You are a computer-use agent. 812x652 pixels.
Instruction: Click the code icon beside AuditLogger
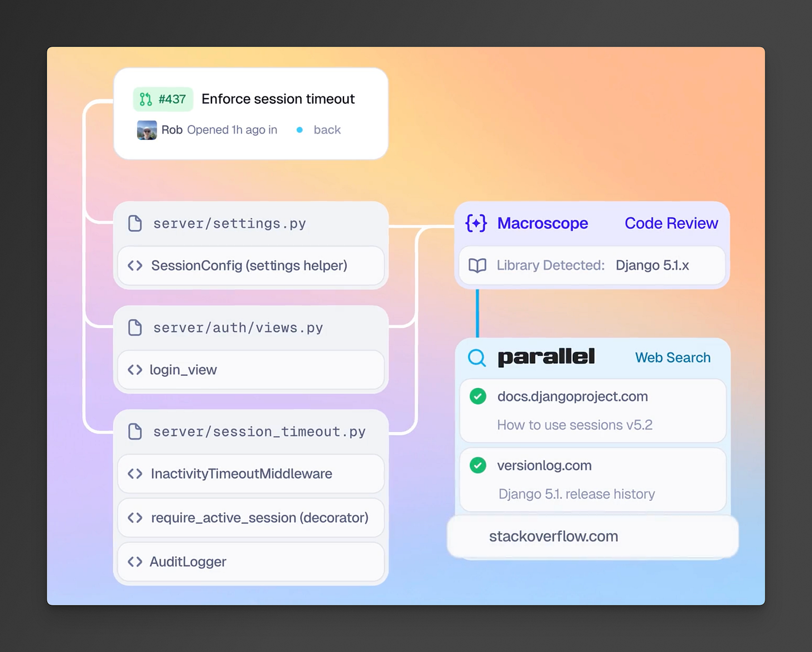[135, 562]
